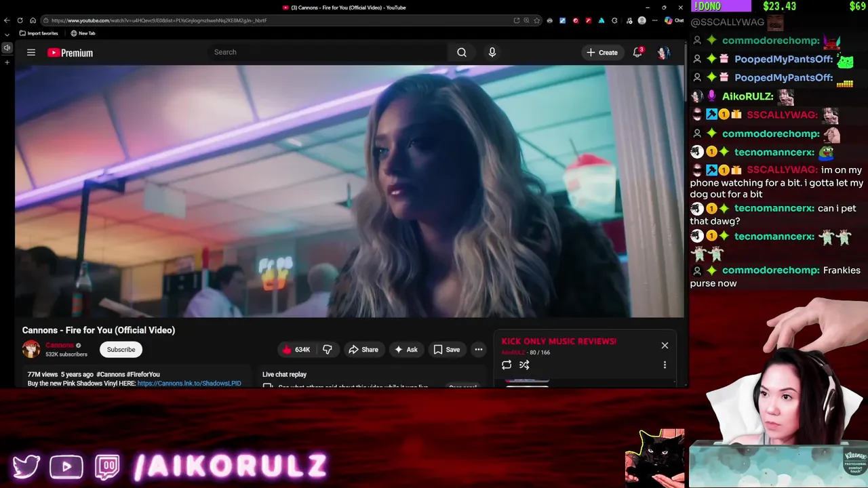Click the Ask button
The image size is (868, 488).
(x=406, y=349)
